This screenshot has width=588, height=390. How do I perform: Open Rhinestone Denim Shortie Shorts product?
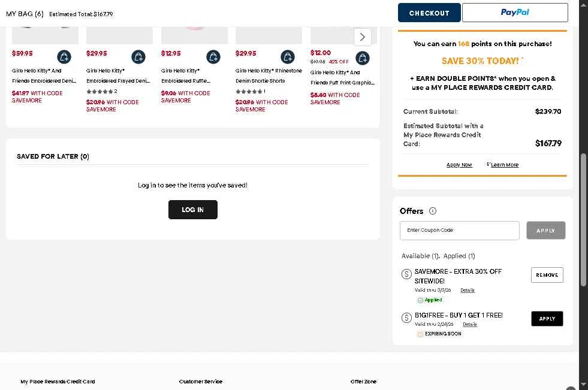269,75
